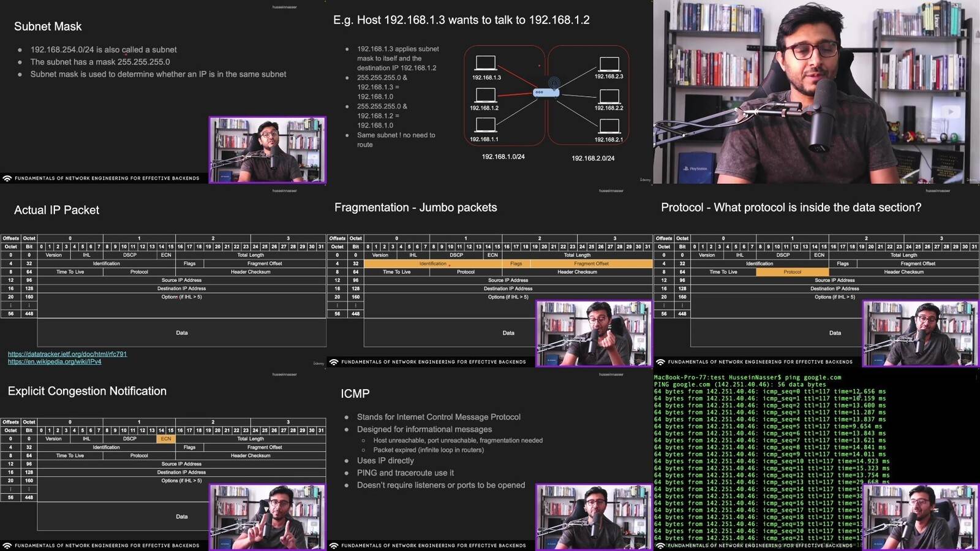
Task: Select the blue router icon between subnets
Action: coord(546,93)
